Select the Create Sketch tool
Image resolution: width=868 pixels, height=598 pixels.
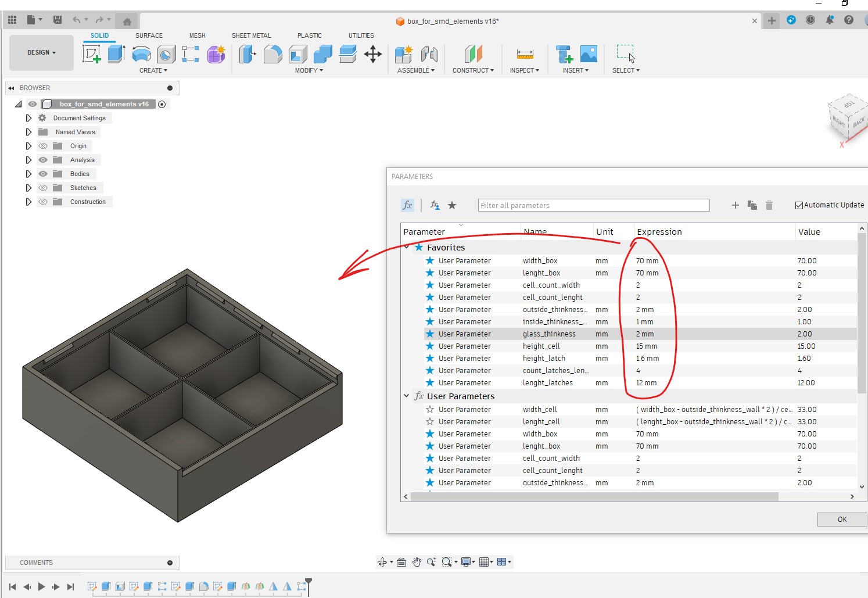pos(91,53)
